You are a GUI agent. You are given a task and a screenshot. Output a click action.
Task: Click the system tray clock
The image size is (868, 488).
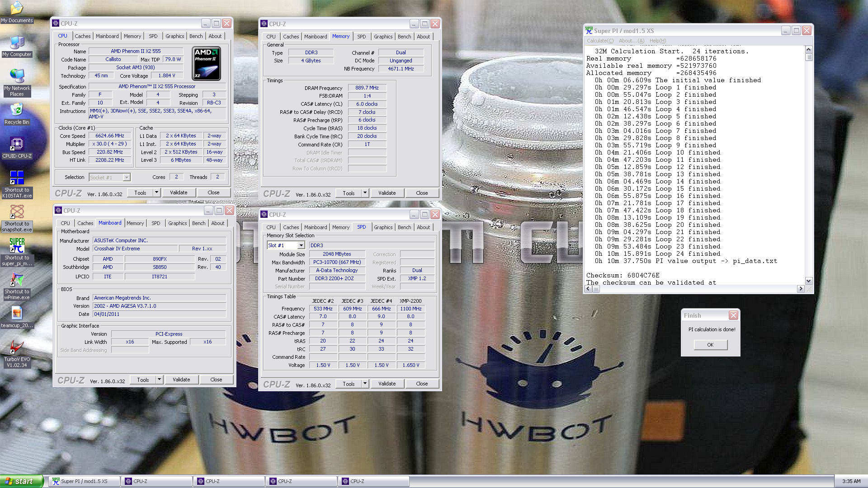pos(851,481)
